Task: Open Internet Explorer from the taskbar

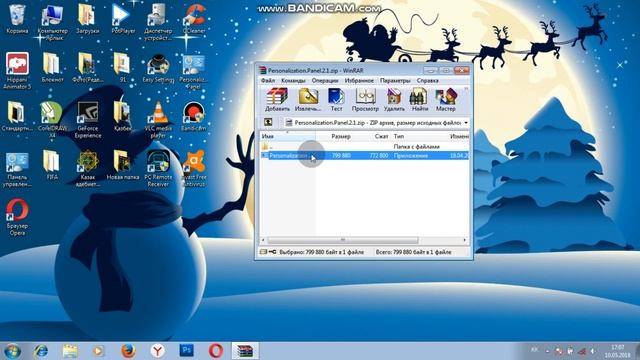Action: pyautogui.click(x=41, y=351)
